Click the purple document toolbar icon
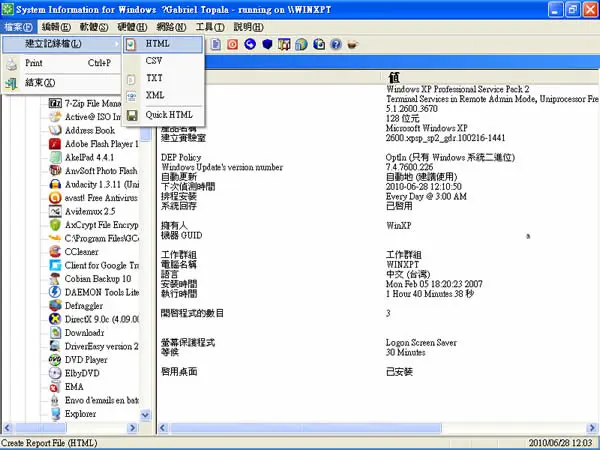The width and height of the screenshot is (600, 450). pyautogui.click(x=216, y=44)
